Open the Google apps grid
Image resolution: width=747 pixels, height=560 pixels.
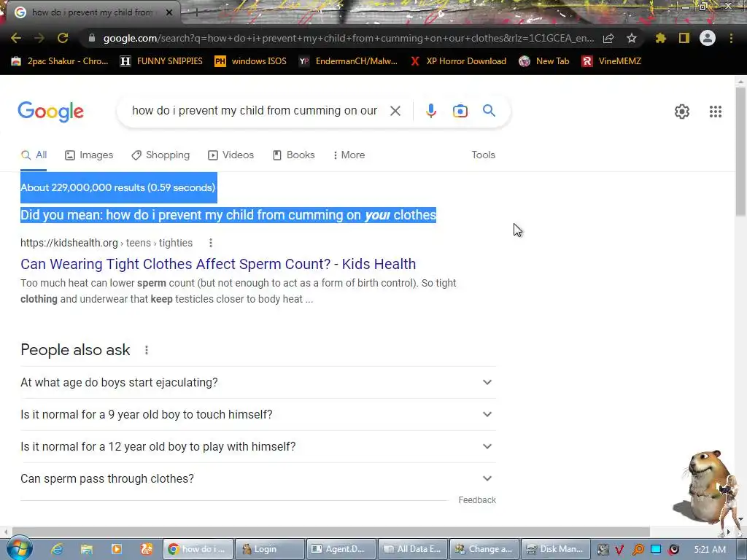click(715, 112)
